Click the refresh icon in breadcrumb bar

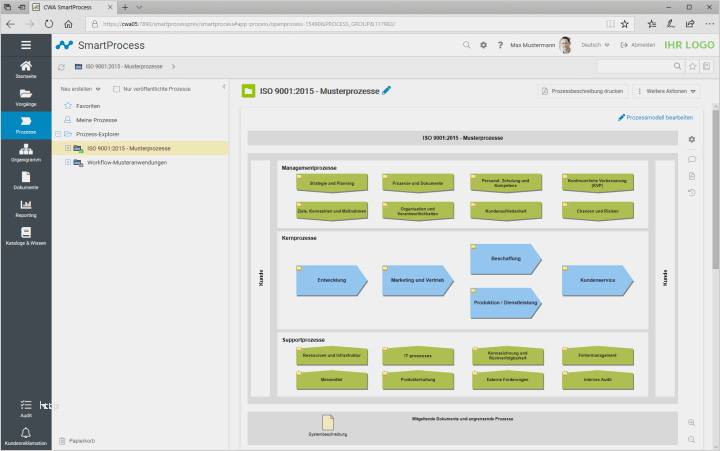62,67
